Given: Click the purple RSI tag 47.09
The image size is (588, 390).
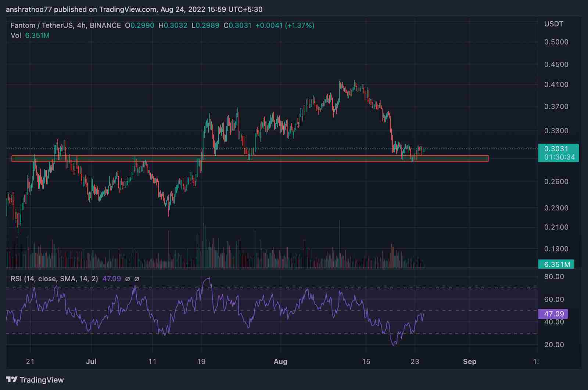Looking at the screenshot, I should [553, 314].
